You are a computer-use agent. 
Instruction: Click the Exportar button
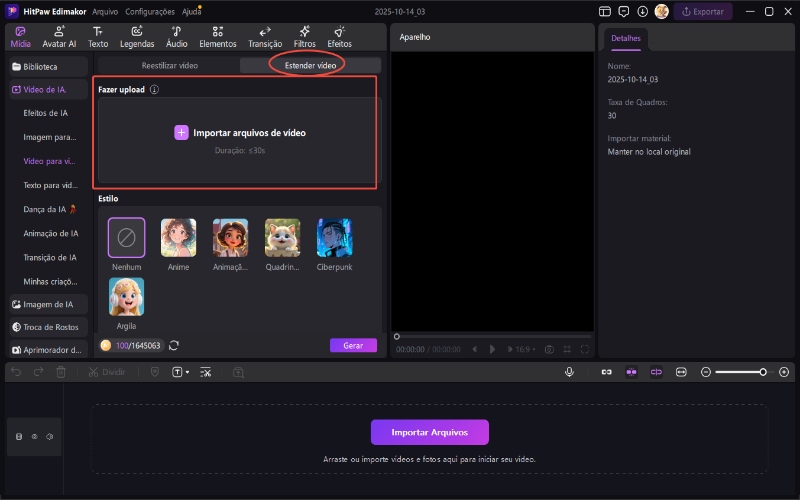pyautogui.click(x=703, y=12)
